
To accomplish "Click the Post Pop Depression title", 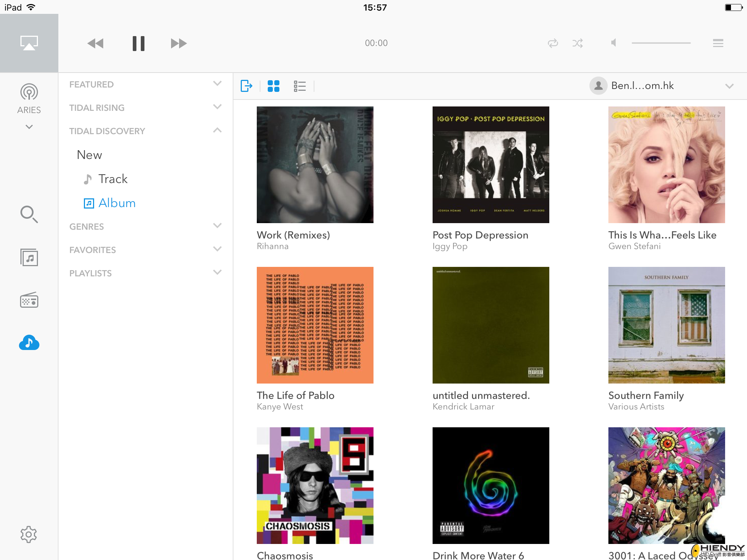I will [x=480, y=236].
